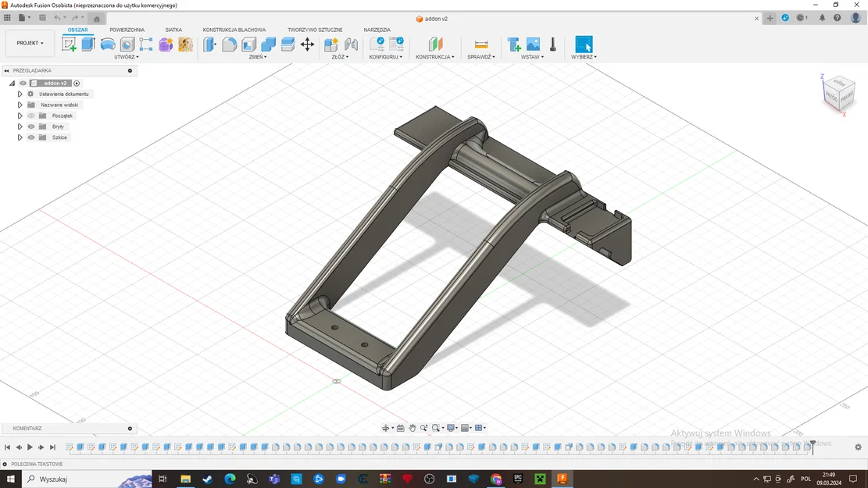Toggle visibility of Bryły folder
This screenshot has height=488, width=868.
click(31, 126)
